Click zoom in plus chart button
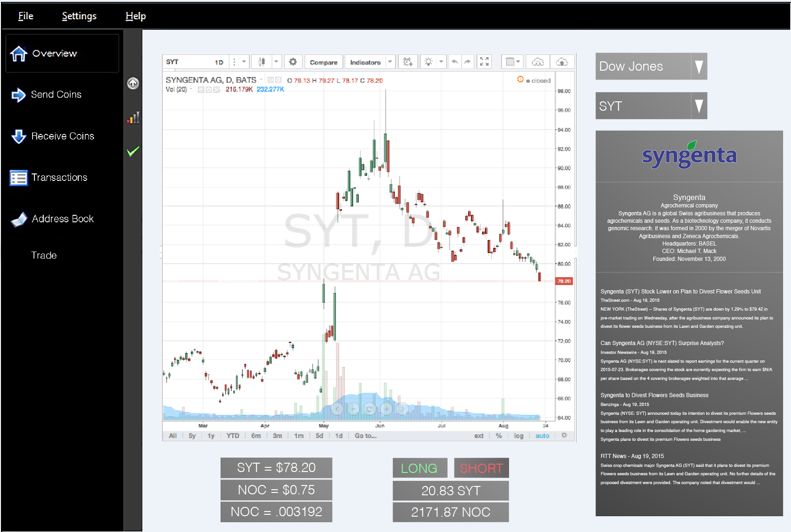 pyautogui.click(x=386, y=409)
